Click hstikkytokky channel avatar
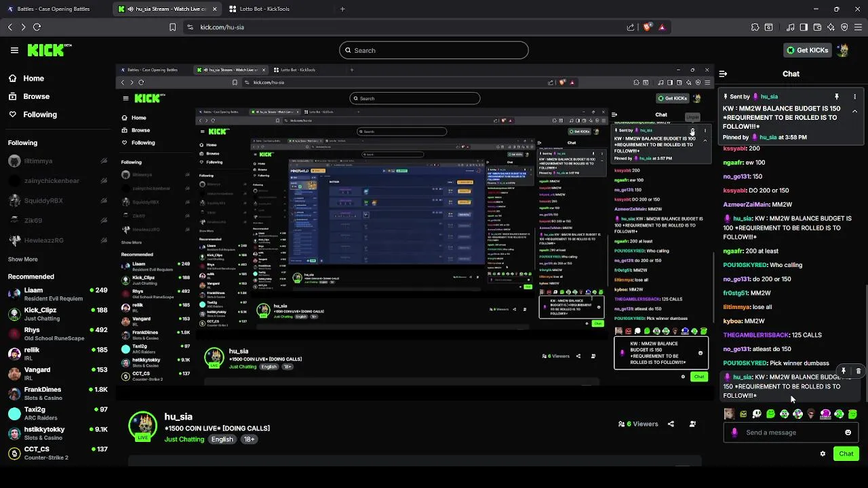Viewport: 868px width, 488px height. point(14,433)
